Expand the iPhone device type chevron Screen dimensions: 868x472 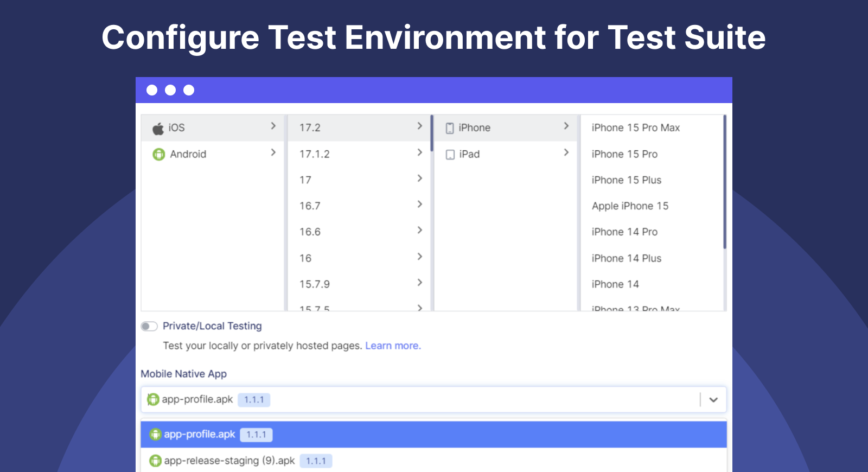566,126
